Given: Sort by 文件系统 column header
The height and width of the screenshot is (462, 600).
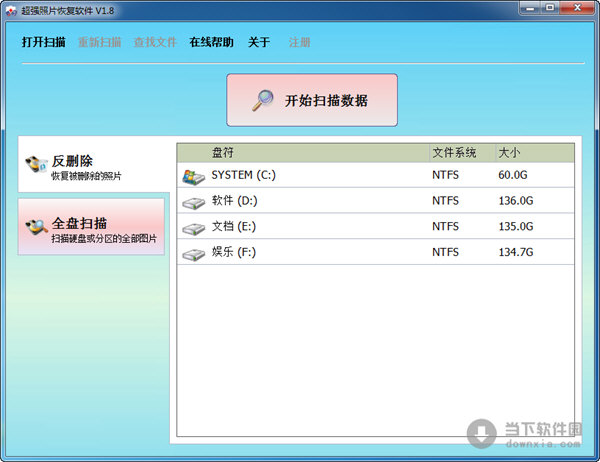Looking at the screenshot, I should point(455,153).
